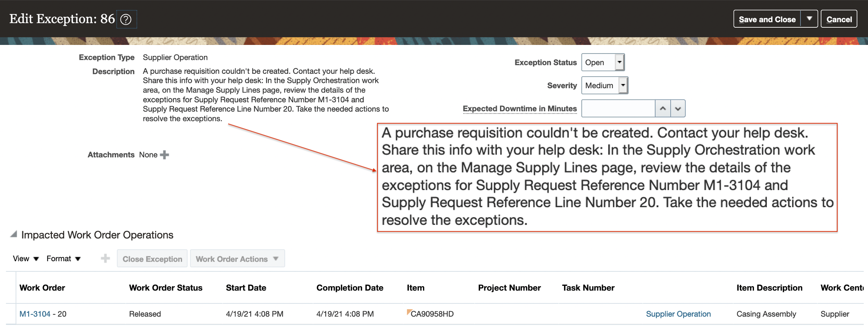Collapse Impacted Work Order Operations section

[x=14, y=235]
